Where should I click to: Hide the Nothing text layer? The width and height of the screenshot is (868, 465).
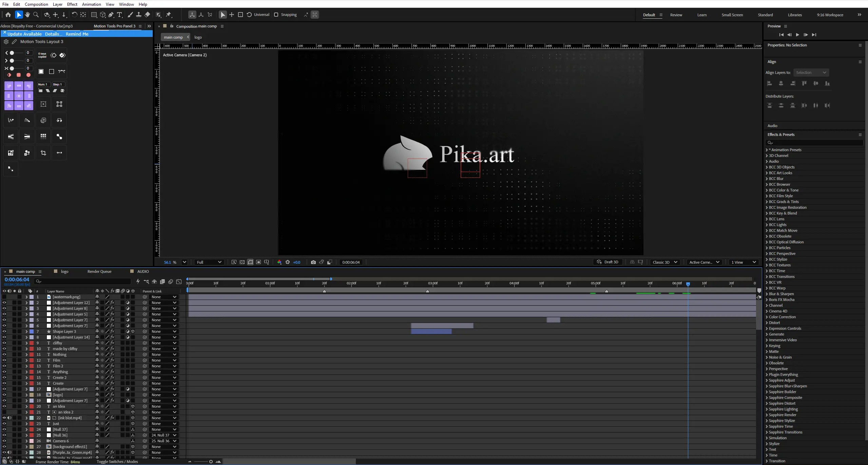[4, 355]
